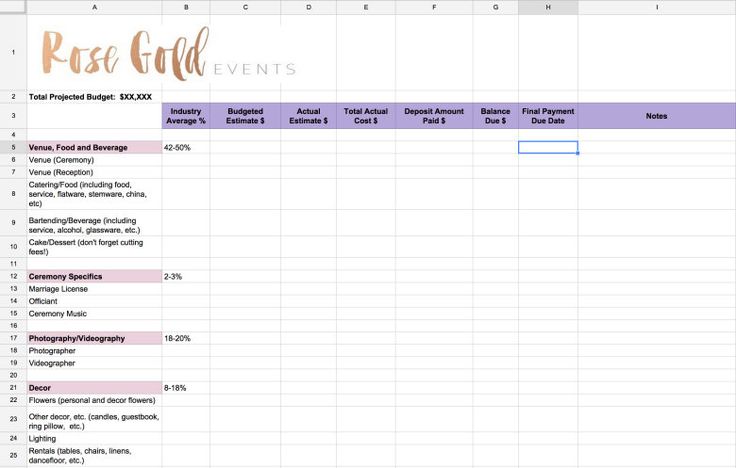Select the Lighting cell
This screenshot has width=736, height=468.
click(x=94, y=438)
